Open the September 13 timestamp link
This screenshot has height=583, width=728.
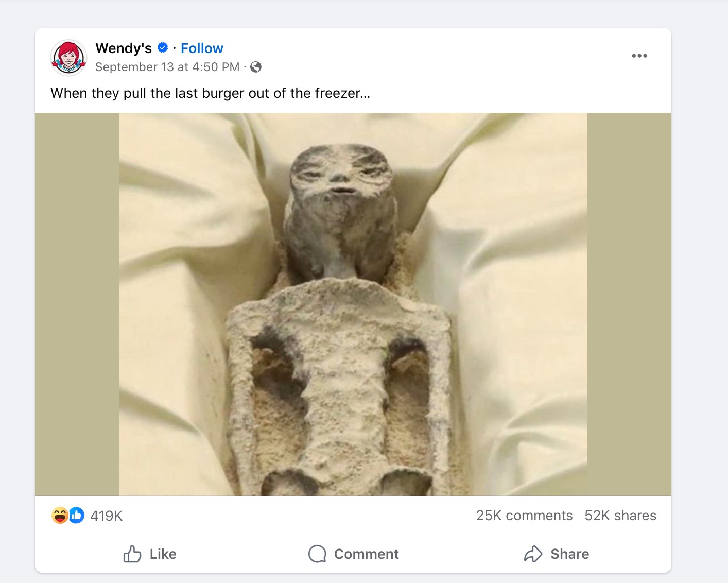pyautogui.click(x=167, y=67)
